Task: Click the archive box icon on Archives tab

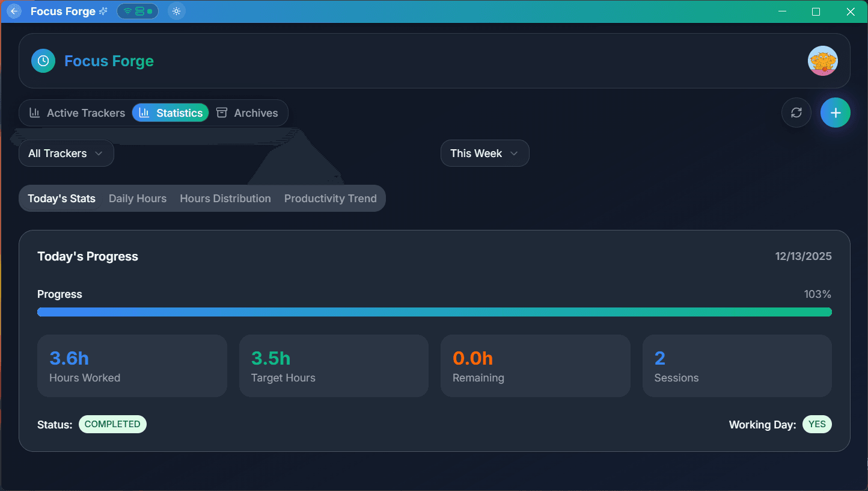Action: tap(221, 113)
